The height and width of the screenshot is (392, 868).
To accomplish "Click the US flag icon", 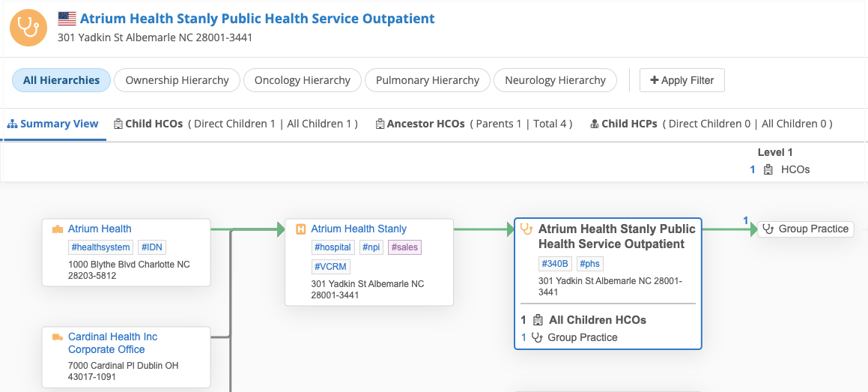I will (x=67, y=19).
